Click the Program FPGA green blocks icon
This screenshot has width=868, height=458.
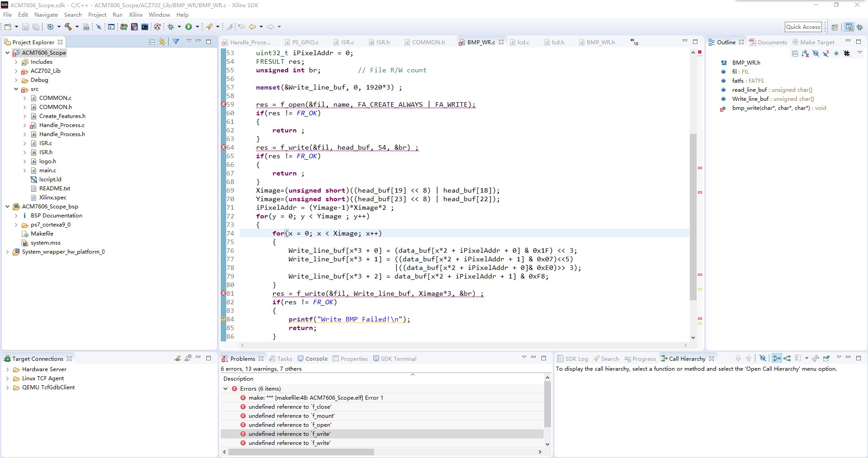tap(123, 27)
